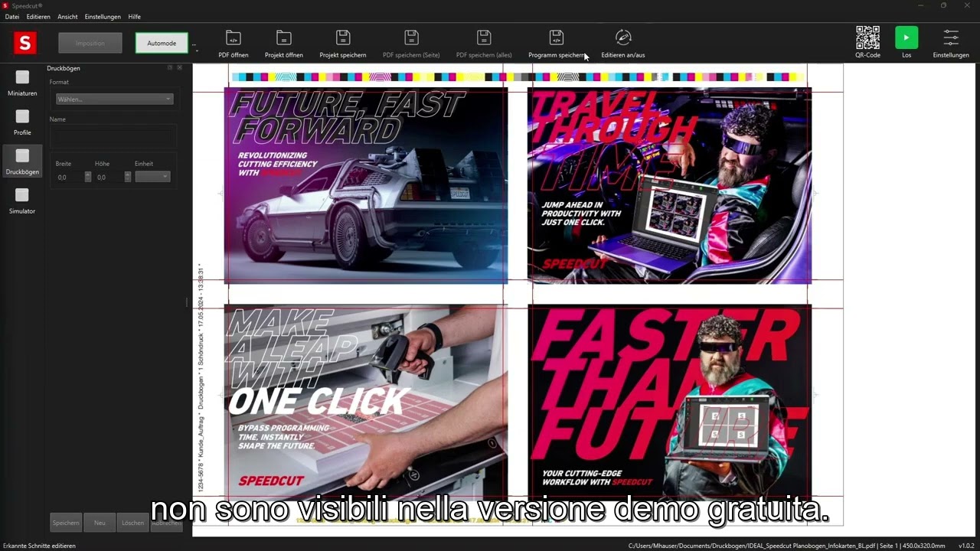Open the Simulator sidebar panel
The height and width of the screenshot is (551, 980).
(22, 201)
